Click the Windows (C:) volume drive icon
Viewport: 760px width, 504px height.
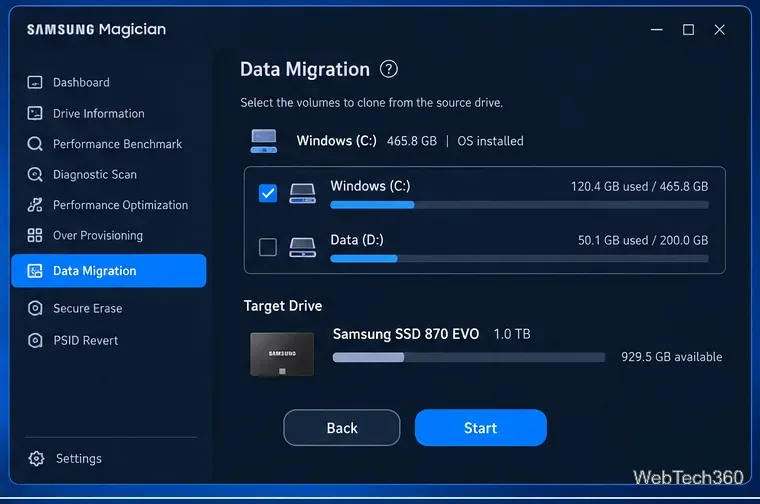[x=302, y=193]
